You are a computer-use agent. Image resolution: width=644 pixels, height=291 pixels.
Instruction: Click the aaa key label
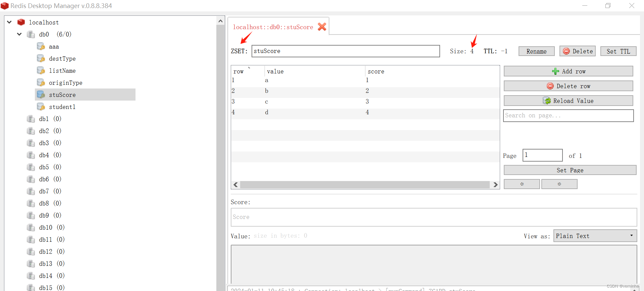point(54,47)
